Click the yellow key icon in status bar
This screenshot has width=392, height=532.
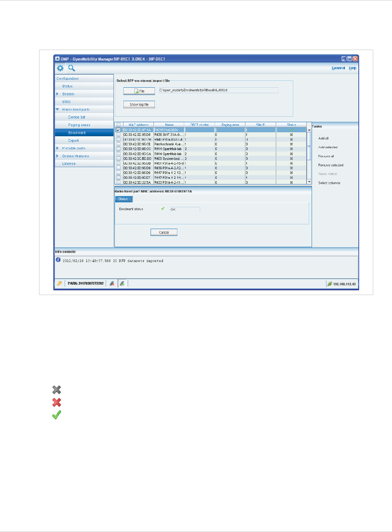click(x=59, y=283)
